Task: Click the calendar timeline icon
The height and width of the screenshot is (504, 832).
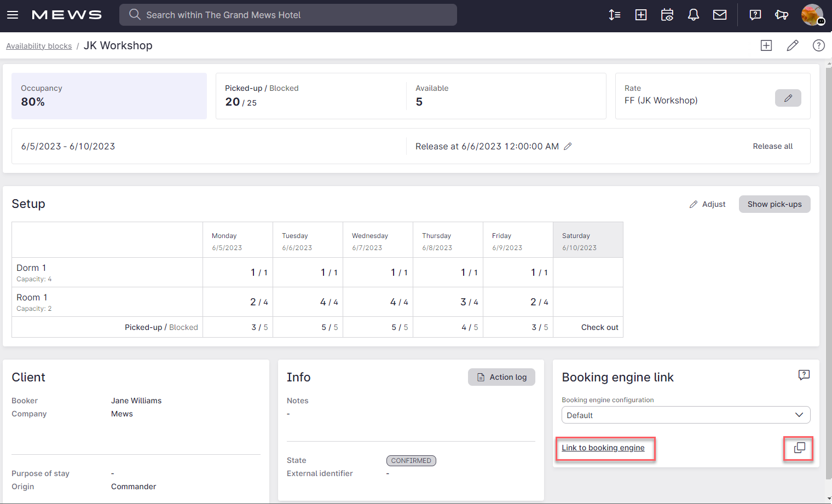Action: [x=667, y=15]
